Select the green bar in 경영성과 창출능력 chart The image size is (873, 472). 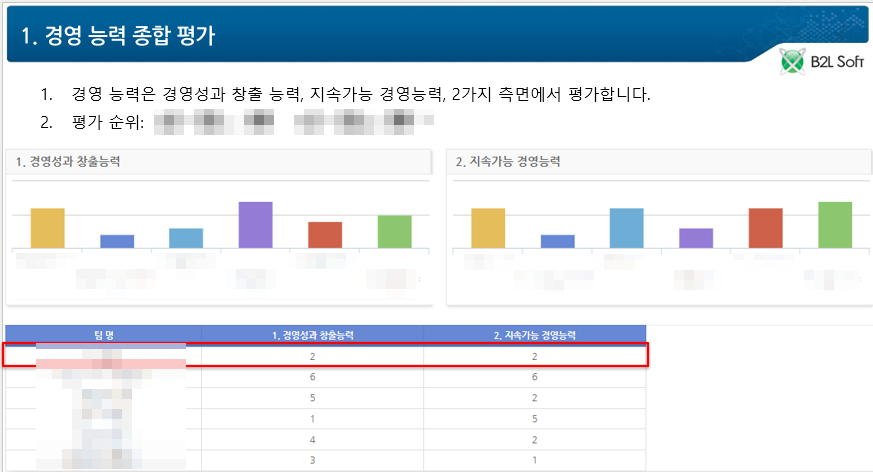pyautogui.click(x=394, y=232)
